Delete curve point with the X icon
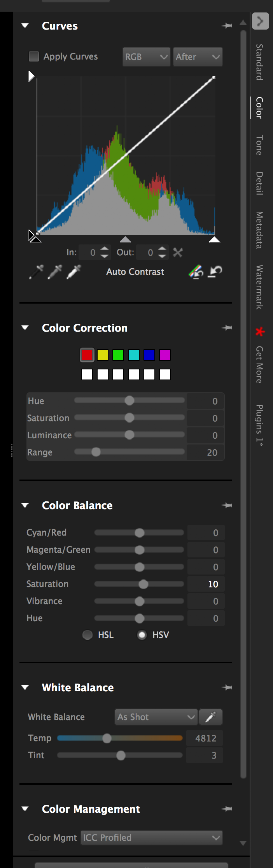This screenshot has height=868, width=273. click(178, 253)
